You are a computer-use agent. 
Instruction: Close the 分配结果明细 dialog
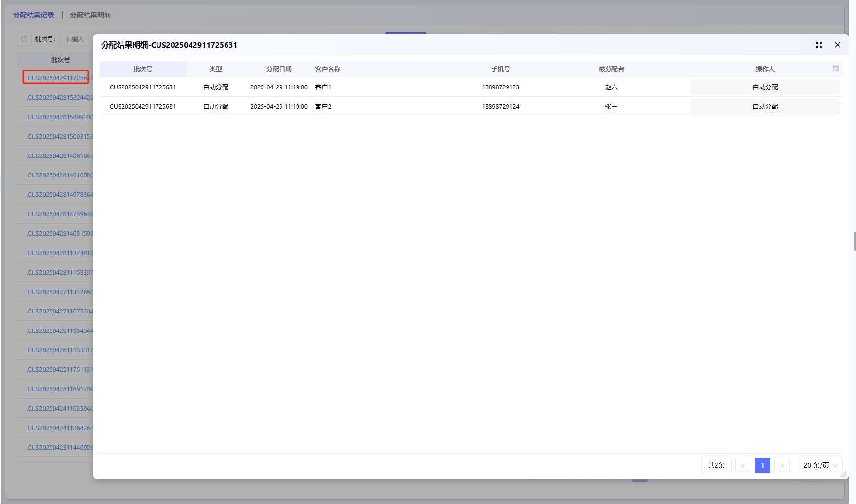(837, 45)
